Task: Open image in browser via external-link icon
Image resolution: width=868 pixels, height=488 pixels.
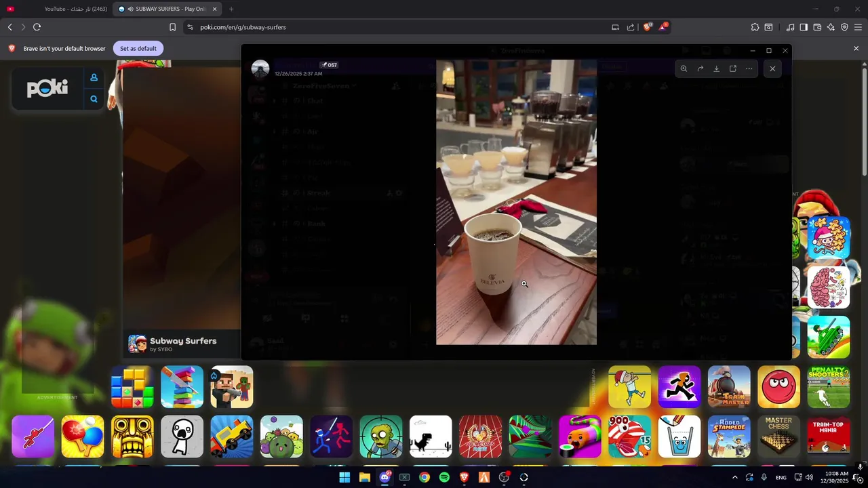Action: [x=732, y=68]
